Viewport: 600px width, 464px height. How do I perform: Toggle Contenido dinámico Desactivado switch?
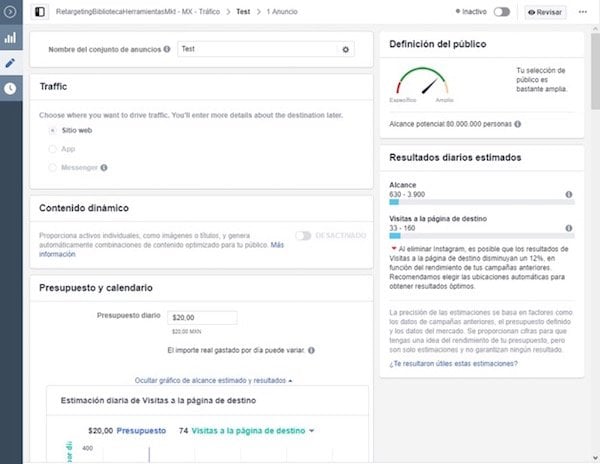coord(303,236)
